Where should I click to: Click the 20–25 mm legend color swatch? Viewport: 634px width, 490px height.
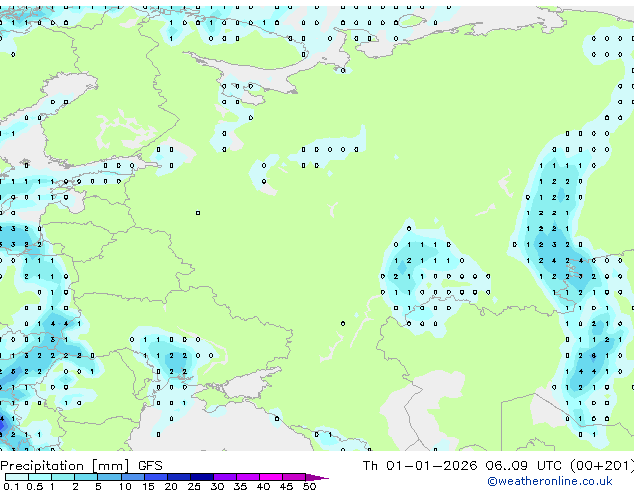pyautogui.click(x=179, y=477)
